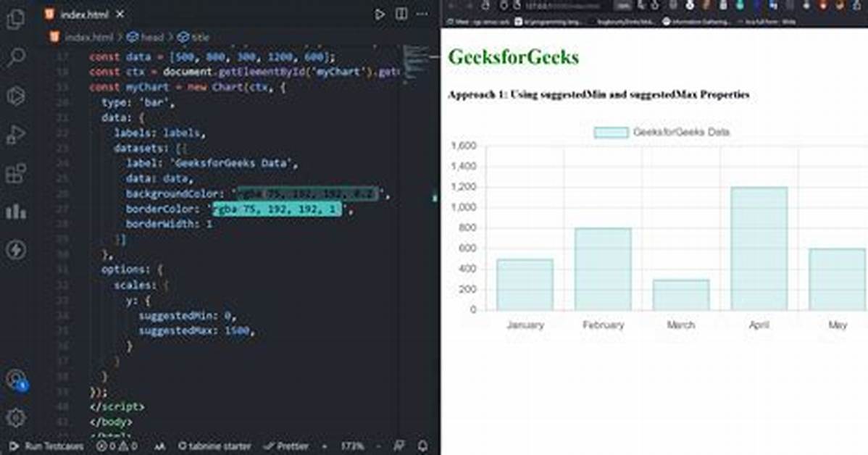
Task: Click the "label: 'GeeksforGeeks Data'" code line
Action: tap(212, 163)
